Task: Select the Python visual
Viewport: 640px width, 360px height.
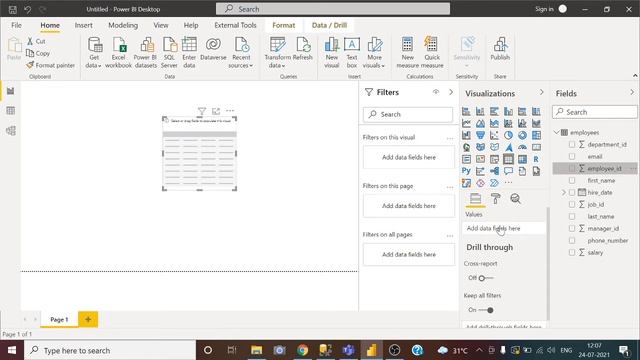Action: [x=466, y=171]
